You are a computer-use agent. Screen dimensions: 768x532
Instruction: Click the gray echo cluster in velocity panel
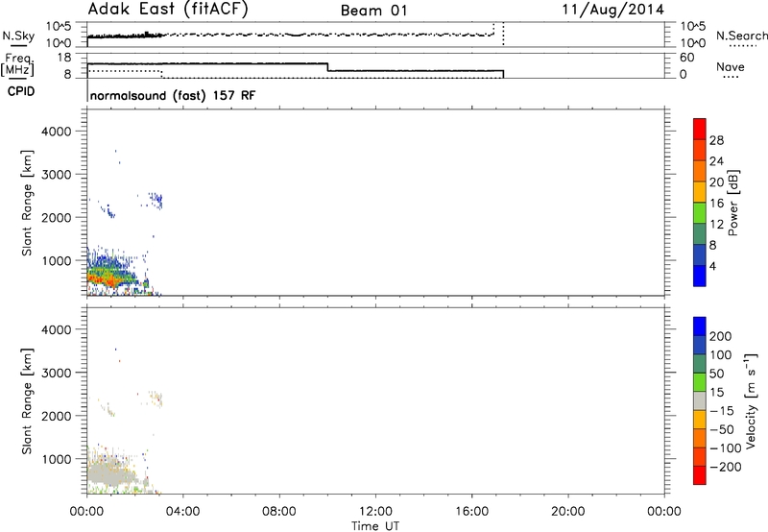[110, 472]
